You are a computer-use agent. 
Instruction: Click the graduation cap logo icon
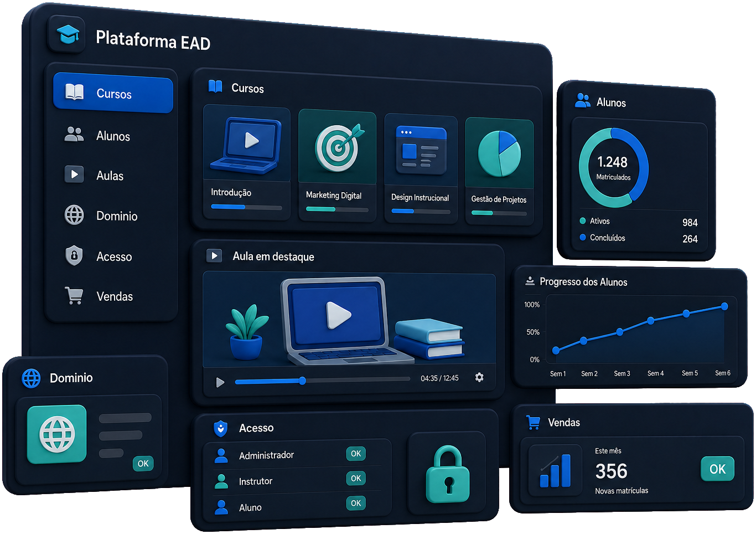click(x=68, y=35)
